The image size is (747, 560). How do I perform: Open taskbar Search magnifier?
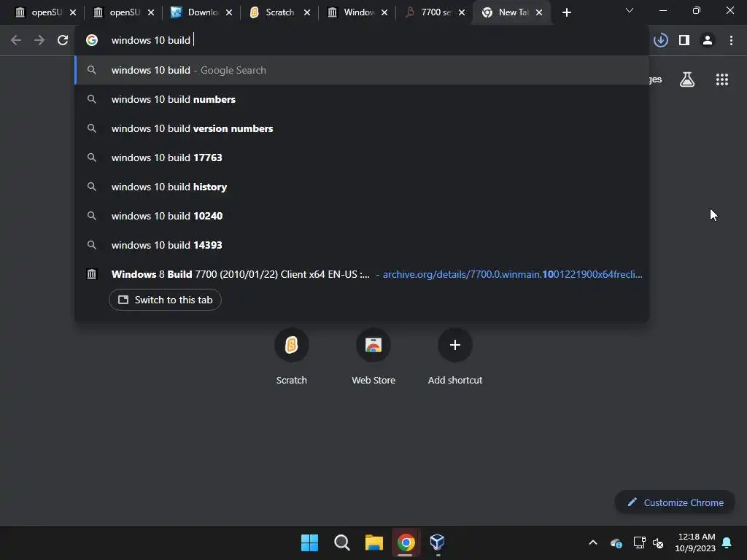[341, 542]
